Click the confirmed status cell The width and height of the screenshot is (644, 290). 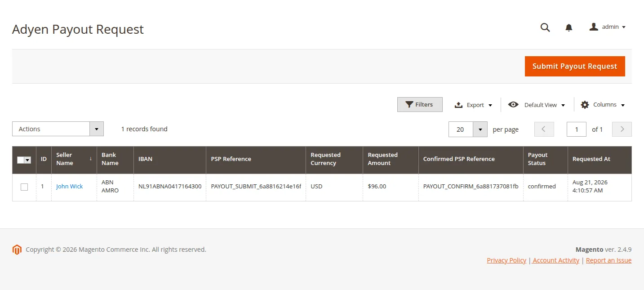pos(546,187)
